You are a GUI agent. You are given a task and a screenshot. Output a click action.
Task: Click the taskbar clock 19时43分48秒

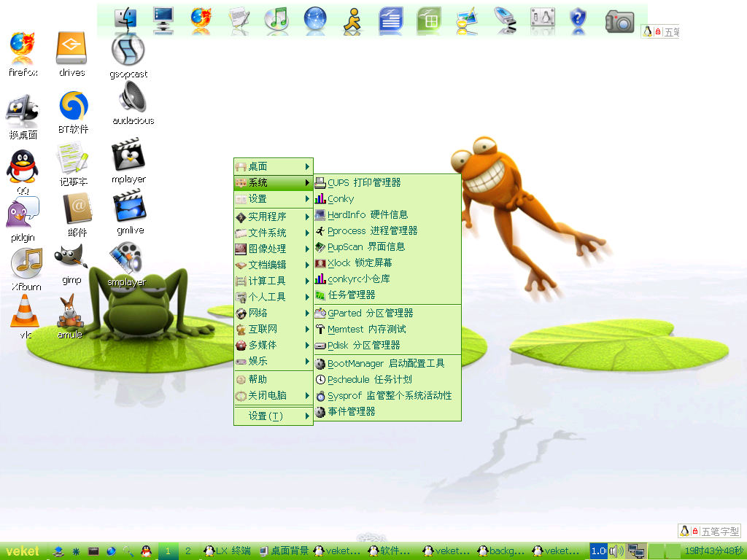(713, 551)
